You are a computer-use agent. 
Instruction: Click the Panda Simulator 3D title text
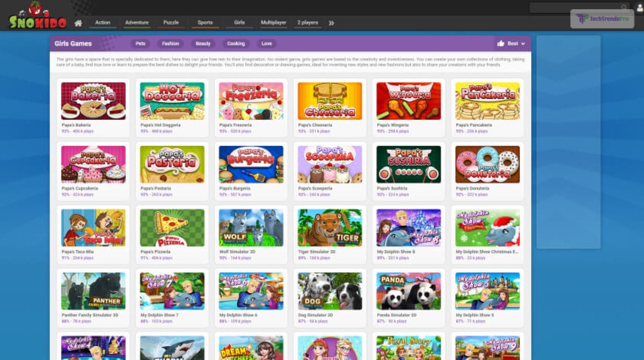pyautogui.click(x=396, y=315)
